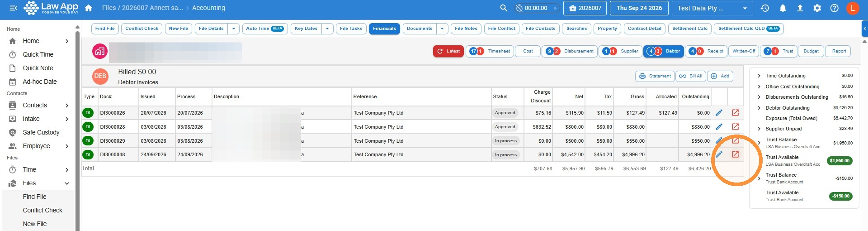Open Auto Time BETA tab
The width and height of the screenshot is (868, 231).
point(265,29)
